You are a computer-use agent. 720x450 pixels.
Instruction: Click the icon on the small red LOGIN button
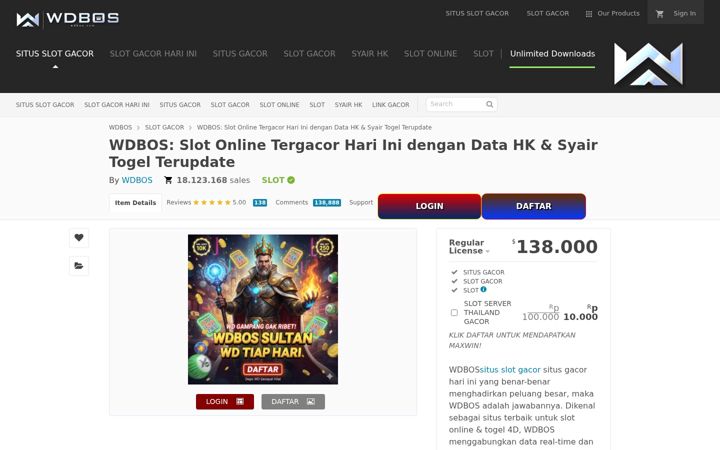[240, 401]
